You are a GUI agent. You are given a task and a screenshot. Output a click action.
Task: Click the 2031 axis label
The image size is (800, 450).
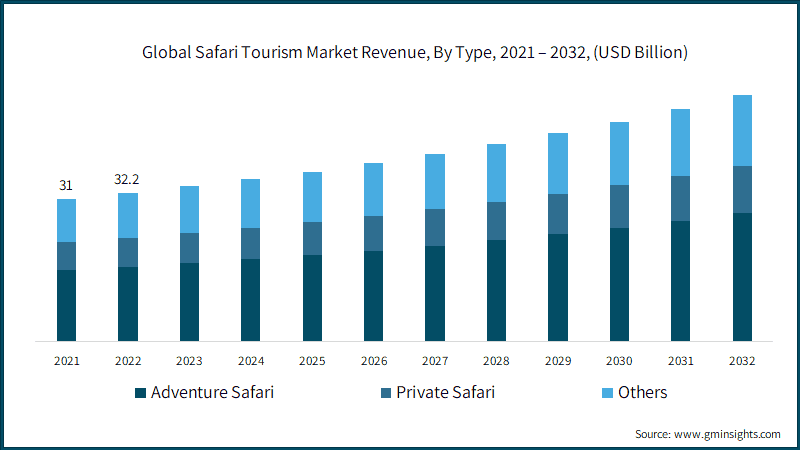[681, 361]
